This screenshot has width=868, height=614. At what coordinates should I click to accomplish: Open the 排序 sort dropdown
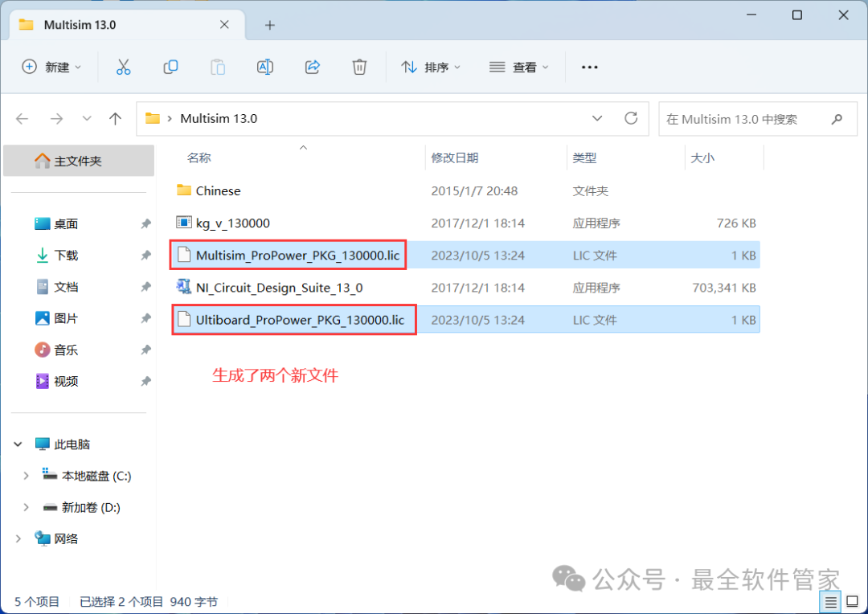(x=431, y=67)
